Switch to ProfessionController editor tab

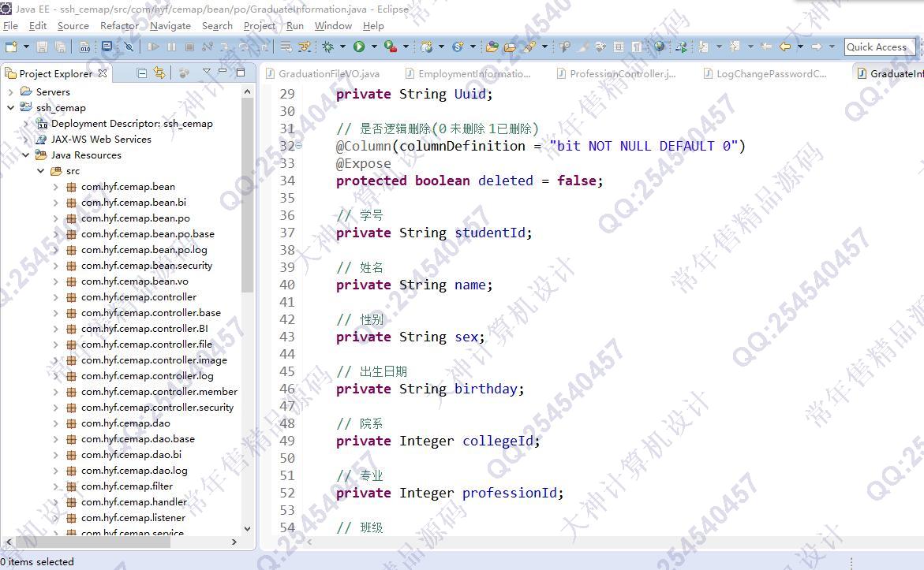pyautogui.click(x=617, y=73)
